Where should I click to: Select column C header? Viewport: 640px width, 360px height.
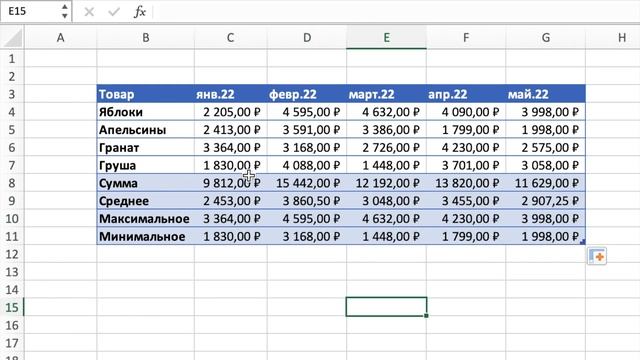tap(231, 38)
